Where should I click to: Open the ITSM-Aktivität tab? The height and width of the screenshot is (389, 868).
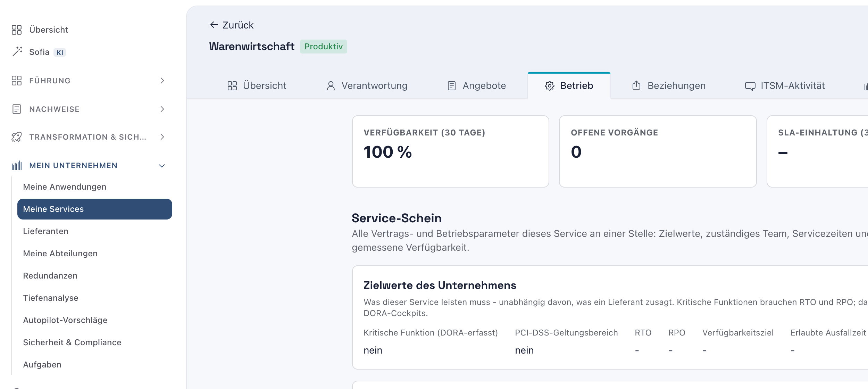(x=785, y=86)
